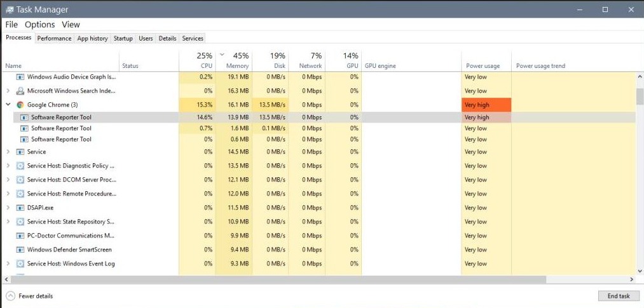Screen dimensions: 644x308
Task: Expand Service Host: State Repository entry
Action: coord(8,222)
